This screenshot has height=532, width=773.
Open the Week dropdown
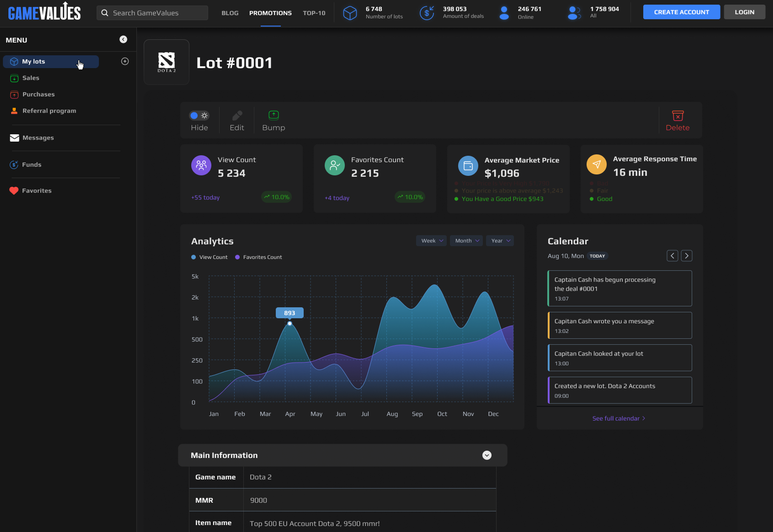431,241
